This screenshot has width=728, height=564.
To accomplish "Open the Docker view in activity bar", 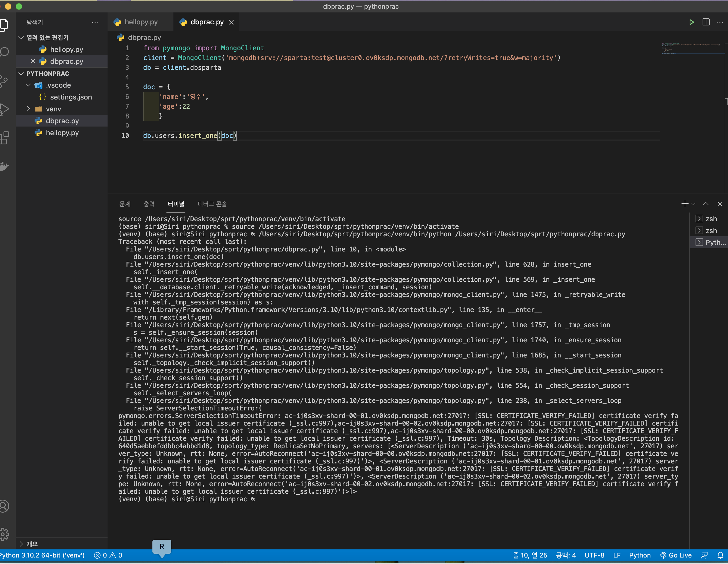I will click(4, 166).
